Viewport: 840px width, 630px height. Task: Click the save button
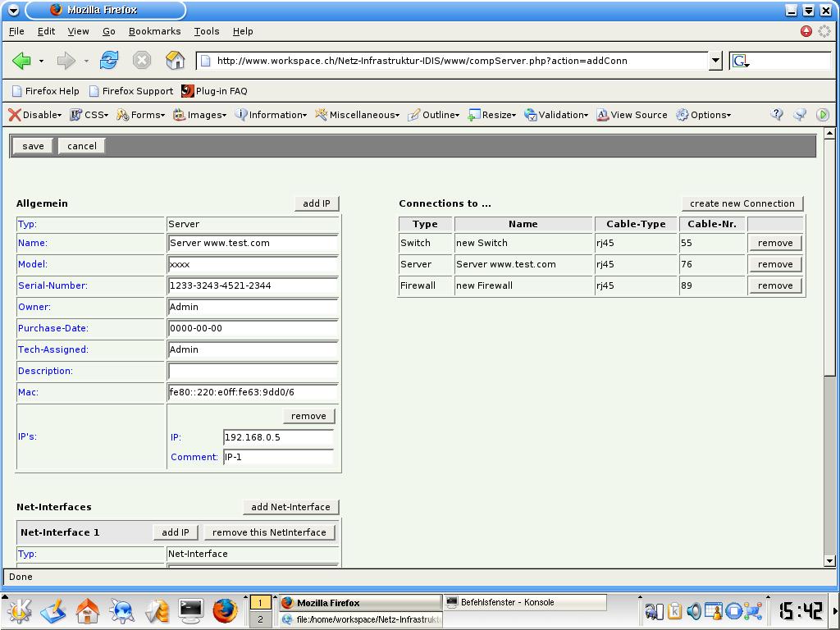[33, 146]
